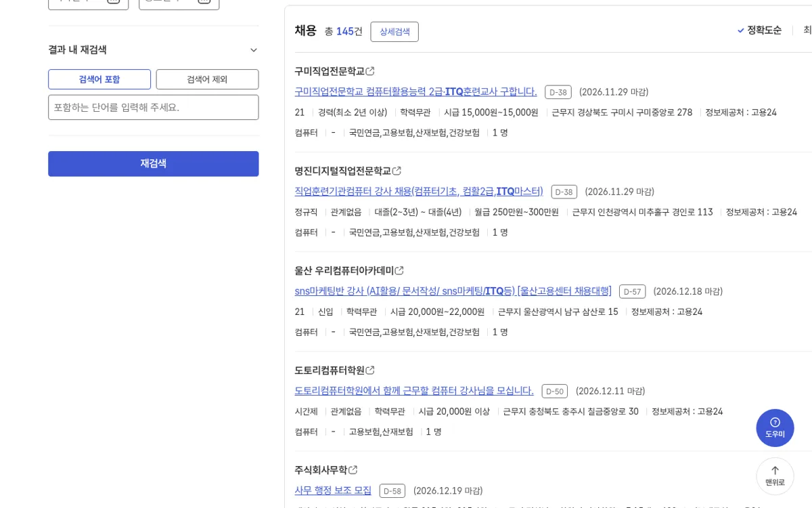Click wage text 시급 15,000원~15,000원
812x508 pixels.
491,112
